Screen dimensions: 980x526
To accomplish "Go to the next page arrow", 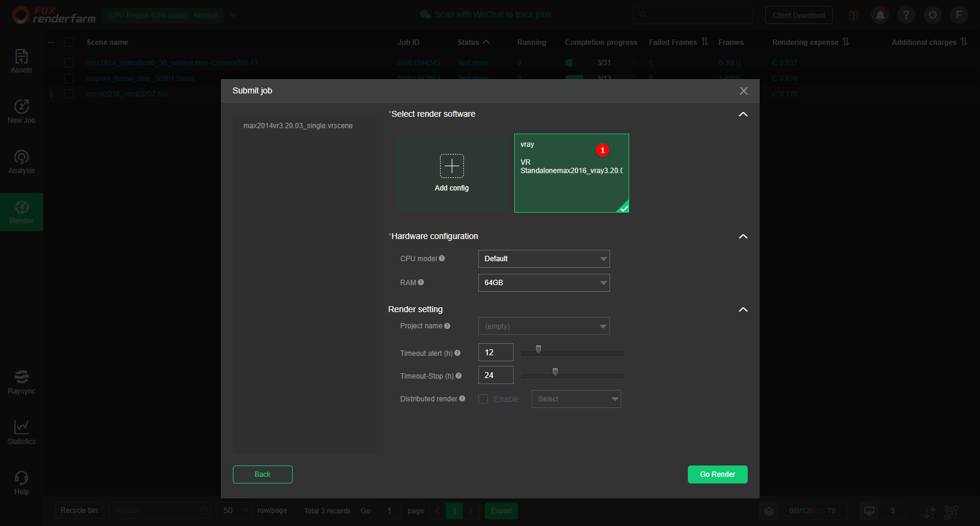I will [471, 511].
